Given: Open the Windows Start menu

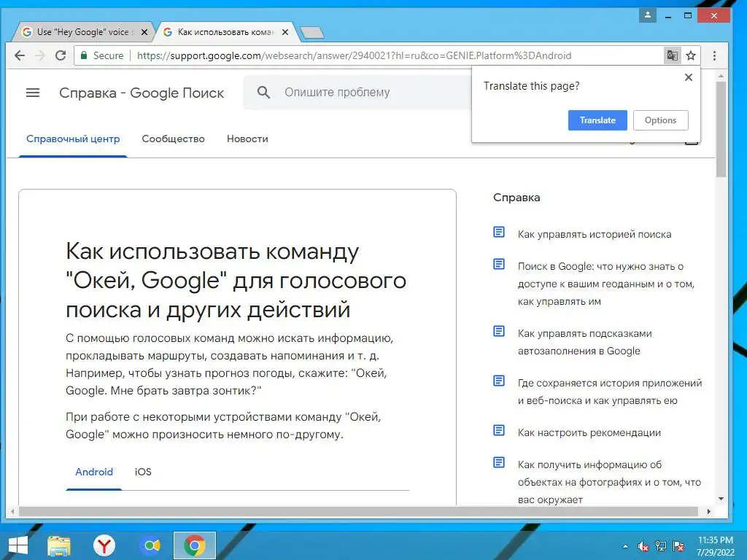Looking at the screenshot, I should pyautogui.click(x=18, y=545).
